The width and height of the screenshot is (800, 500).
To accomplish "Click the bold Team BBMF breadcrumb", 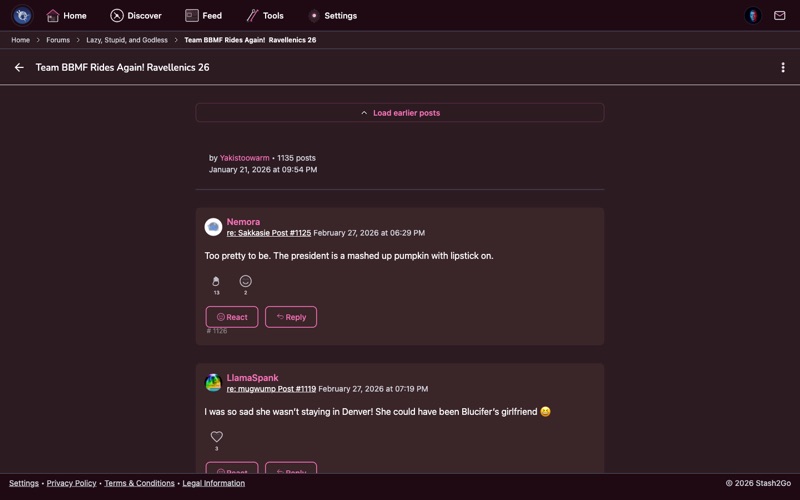I will 250,40.
